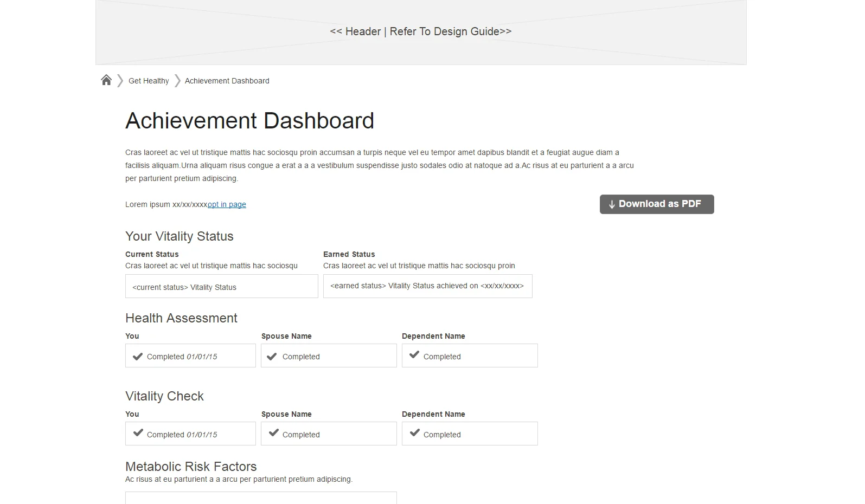Click the down arrow on Download button
The image size is (865, 504).
[612, 204]
